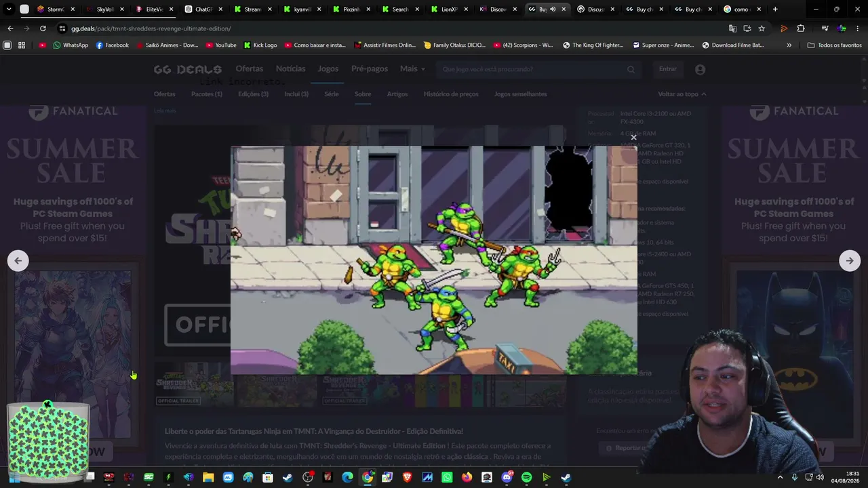Close the screenshot lightbox overlay
868x488 pixels.
633,138
